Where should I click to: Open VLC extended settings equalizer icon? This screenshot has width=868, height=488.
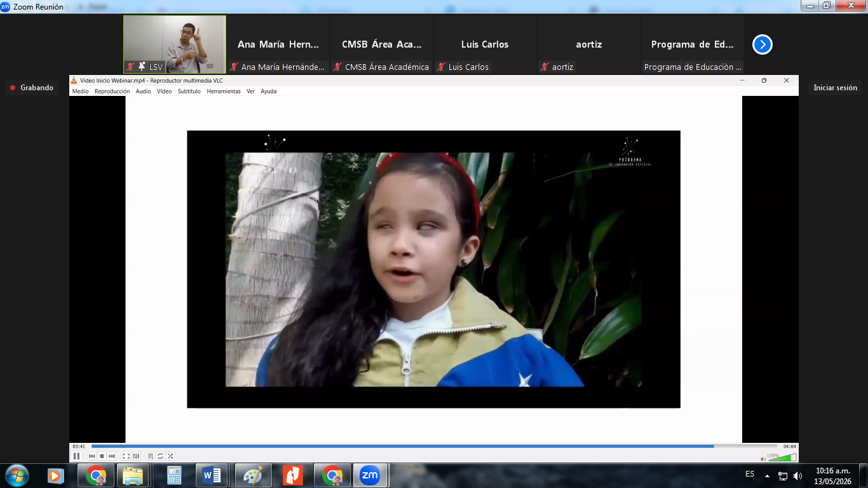pyautogui.click(x=136, y=456)
